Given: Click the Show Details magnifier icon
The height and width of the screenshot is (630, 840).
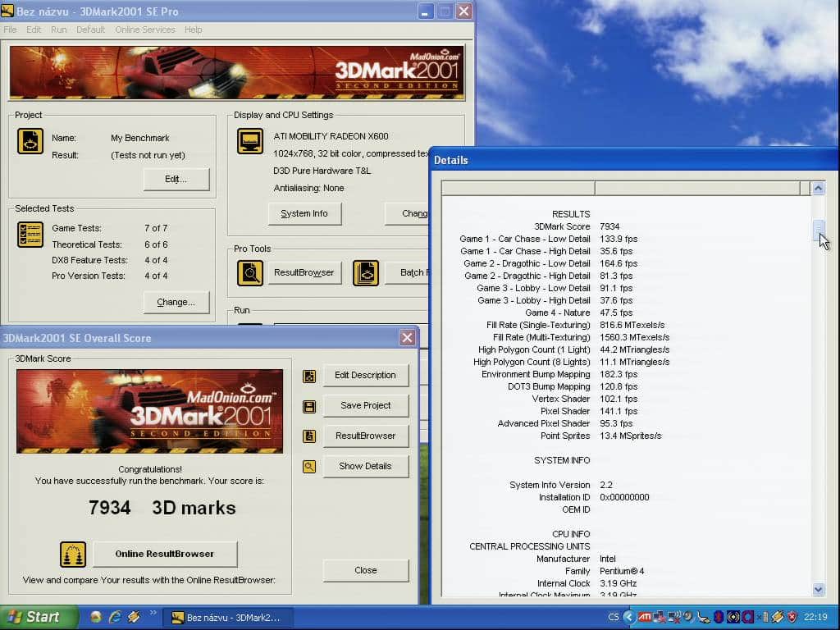Looking at the screenshot, I should [309, 467].
